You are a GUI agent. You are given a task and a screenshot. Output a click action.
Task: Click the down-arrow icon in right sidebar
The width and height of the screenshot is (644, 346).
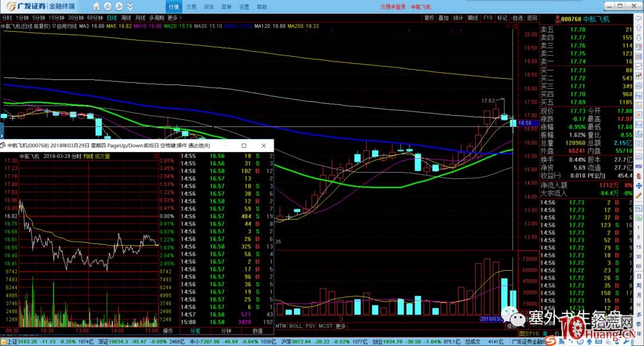tap(638, 38)
